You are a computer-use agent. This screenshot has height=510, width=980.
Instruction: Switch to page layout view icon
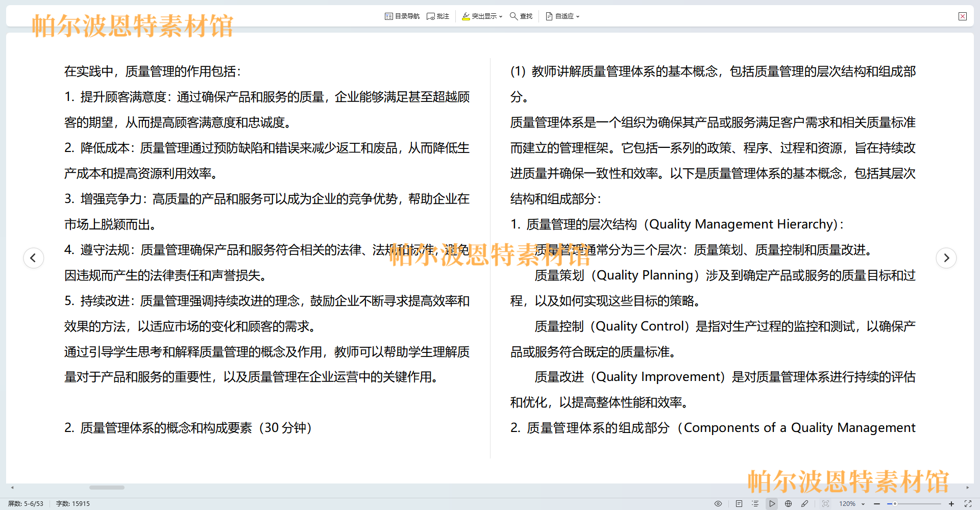739,503
